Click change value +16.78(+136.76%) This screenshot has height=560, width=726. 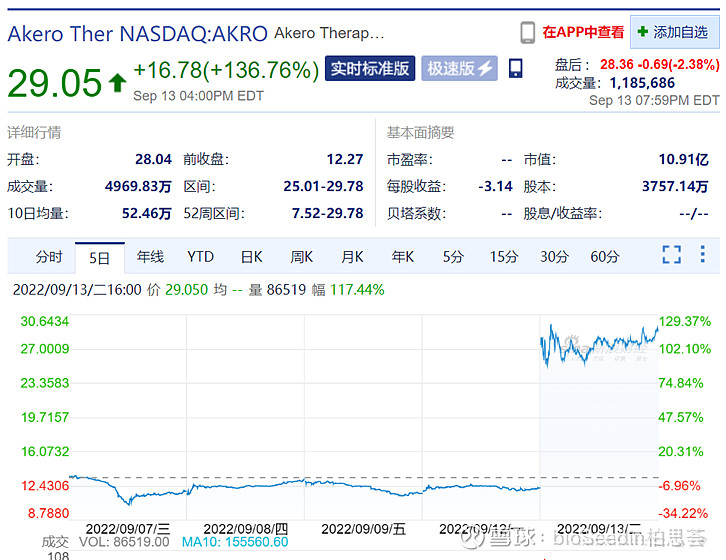pyautogui.click(x=226, y=70)
